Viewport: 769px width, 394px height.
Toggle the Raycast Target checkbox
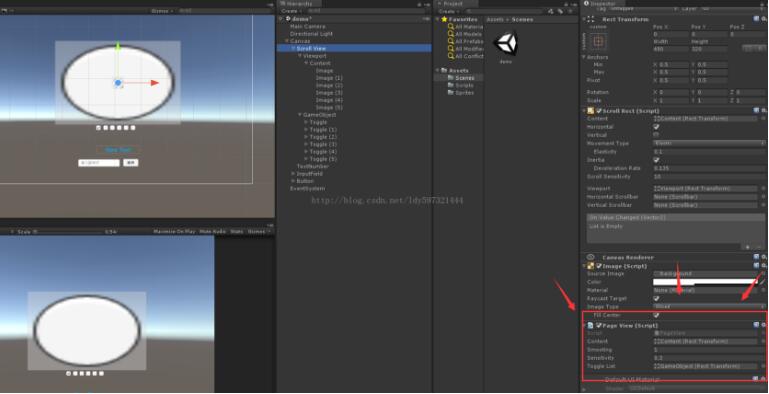656,298
